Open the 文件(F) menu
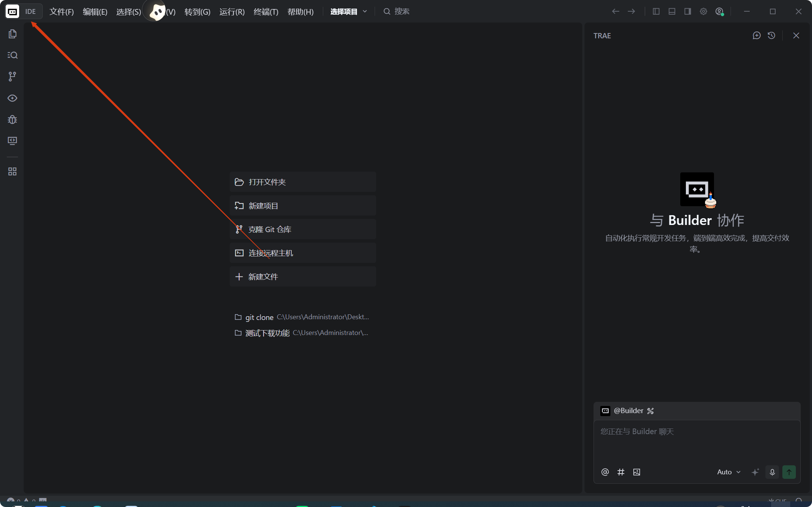812x507 pixels. 62,12
